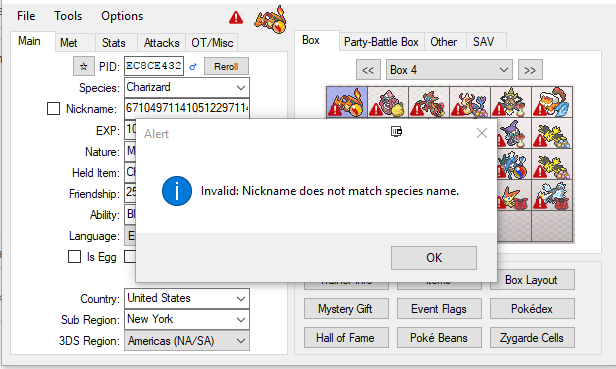Open the Pokédex editor
Viewport: 616px width, 369px height.
532,309
